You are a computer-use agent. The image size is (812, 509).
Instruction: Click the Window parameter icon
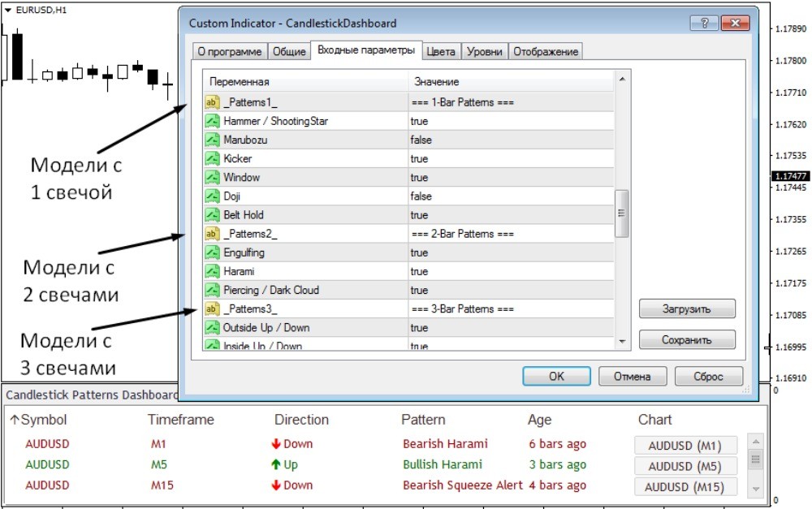[x=212, y=177]
